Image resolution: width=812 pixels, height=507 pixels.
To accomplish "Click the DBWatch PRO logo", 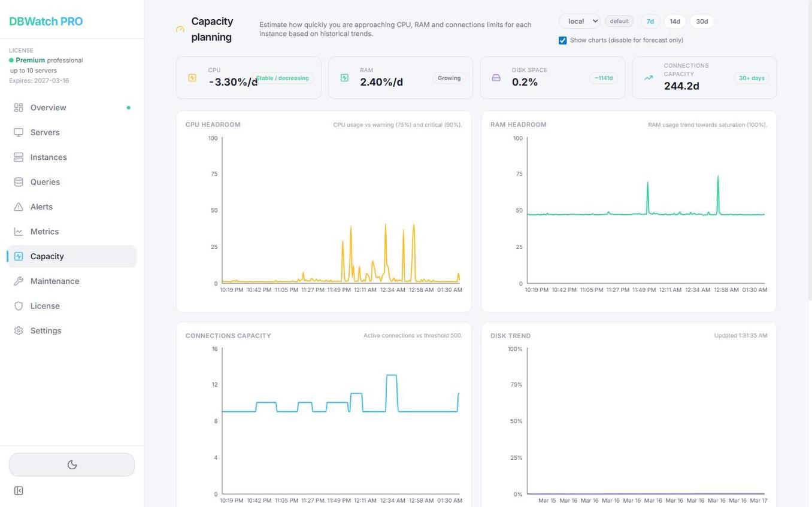I will tap(46, 21).
